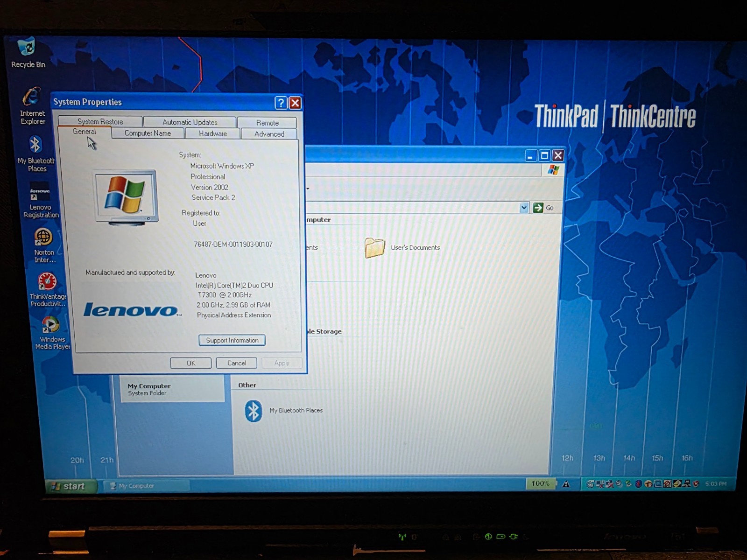Select the General tab

pos(84,132)
